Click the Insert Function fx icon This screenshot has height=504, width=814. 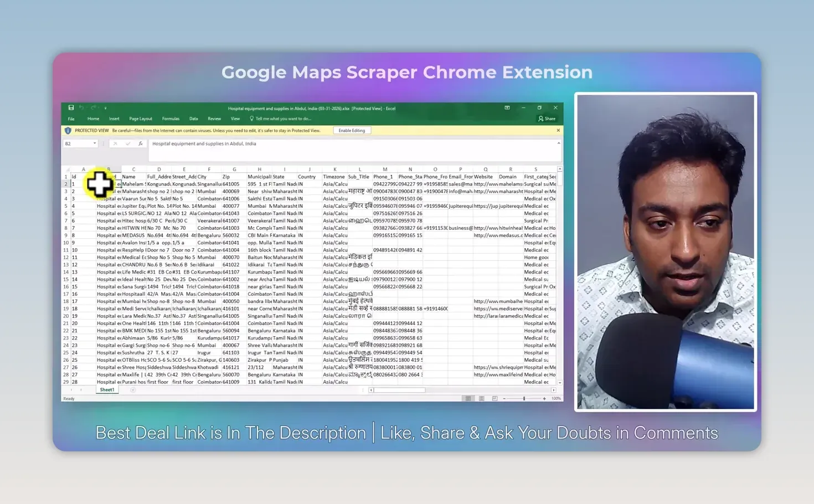click(x=141, y=144)
